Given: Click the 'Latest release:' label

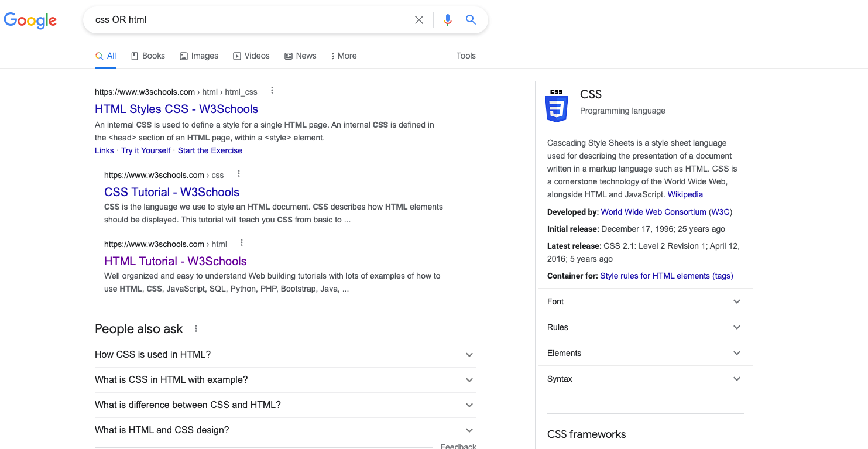Looking at the screenshot, I should (574, 246).
